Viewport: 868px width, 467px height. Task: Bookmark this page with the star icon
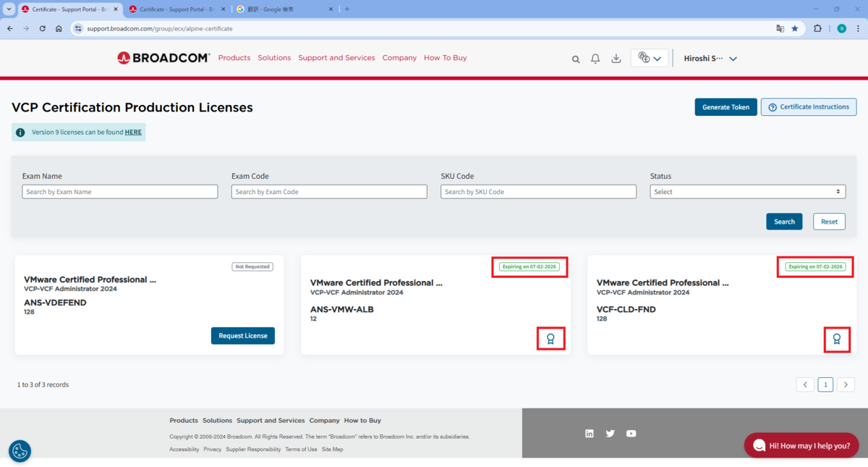point(795,28)
